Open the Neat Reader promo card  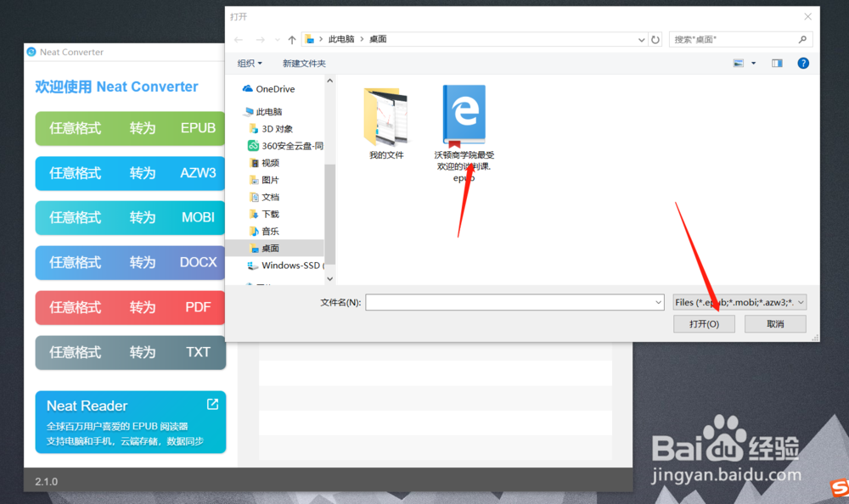coord(131,423)
